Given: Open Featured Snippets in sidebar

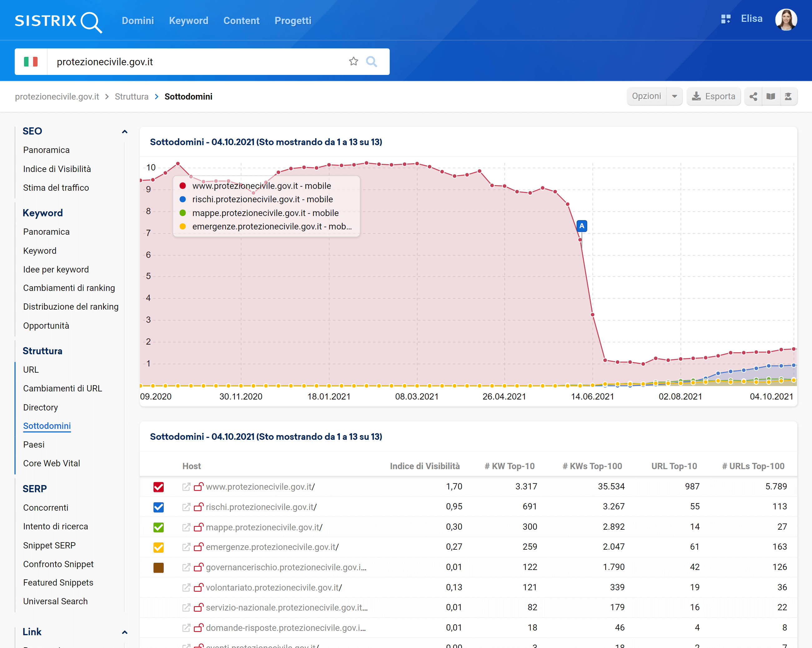Looking at the screenshot, I should (58, 583).
